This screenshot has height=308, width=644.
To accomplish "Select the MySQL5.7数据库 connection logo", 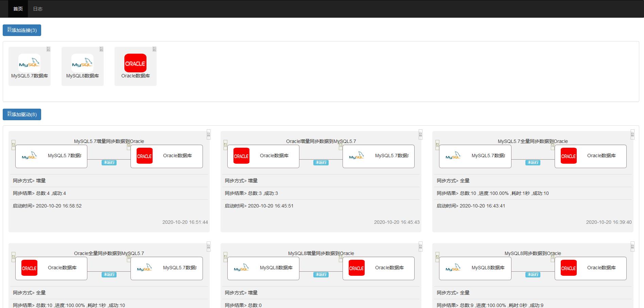I will pos(29,63).
